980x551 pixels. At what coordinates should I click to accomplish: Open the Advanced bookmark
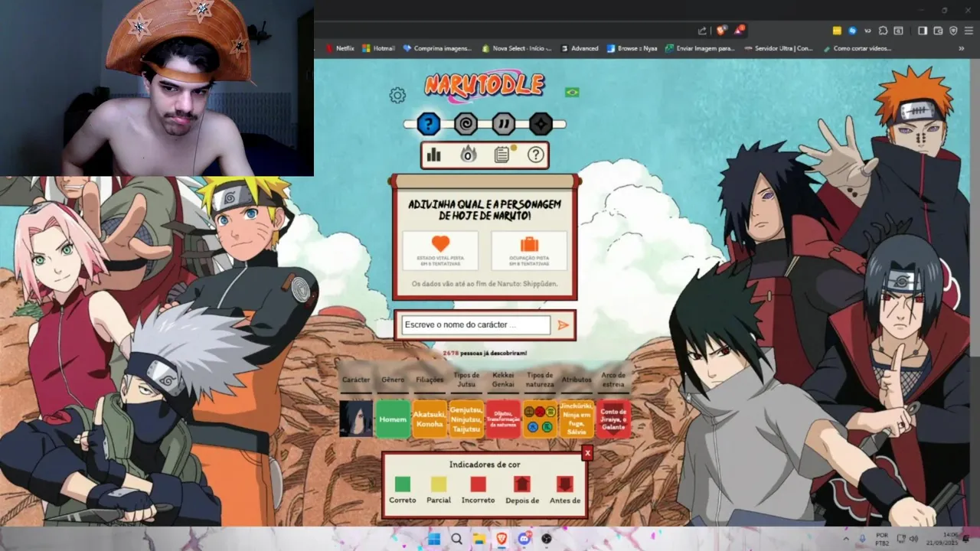click(579, 48)
